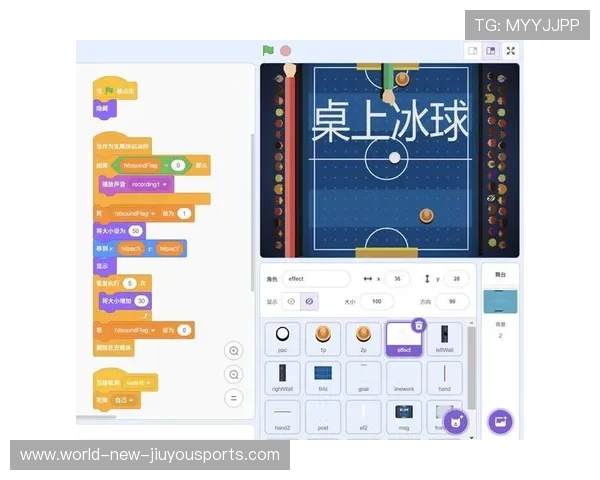The height and width of the screenshot is (480, 600).
Task: Click the workspace vertical scrollbar
Action: pyautogui.click(x=252, y=212)
